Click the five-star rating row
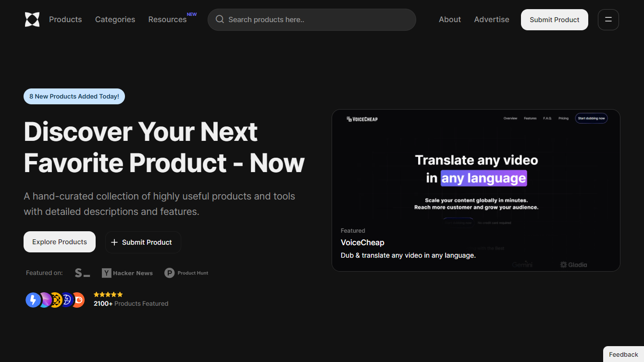 click(x=108, y=294)
